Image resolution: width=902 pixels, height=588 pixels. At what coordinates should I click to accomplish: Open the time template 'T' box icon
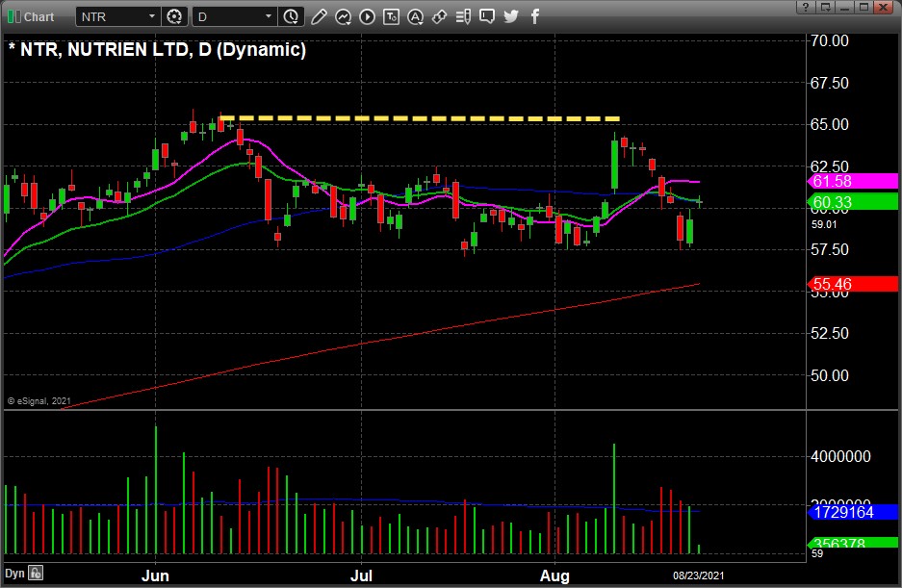click(x=391, y=16)
